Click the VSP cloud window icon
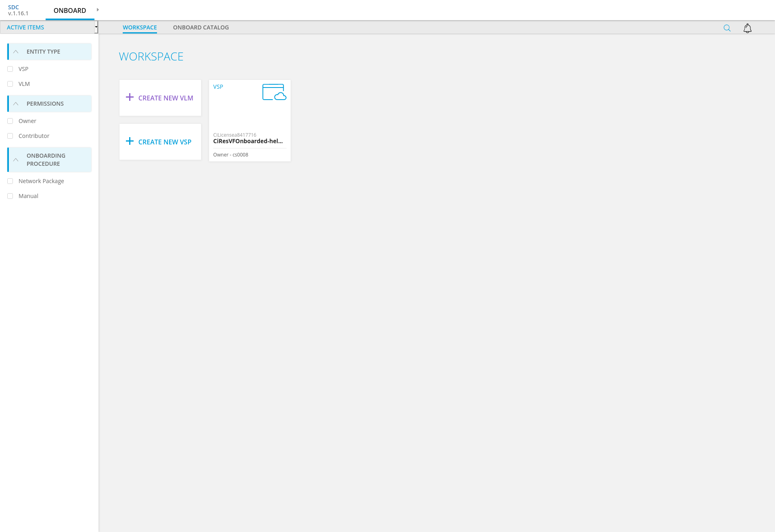 tap(274, 92)
